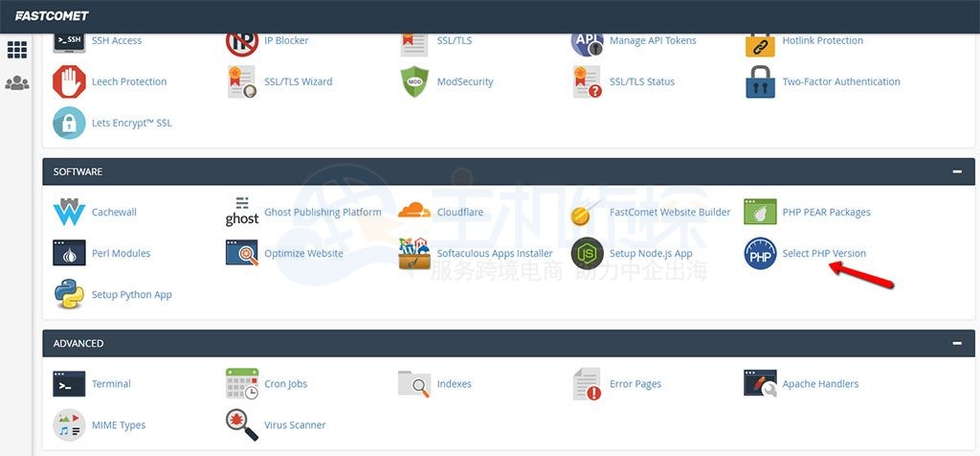Open the Optimize Website link
The image size is (980, 456).
303,254
